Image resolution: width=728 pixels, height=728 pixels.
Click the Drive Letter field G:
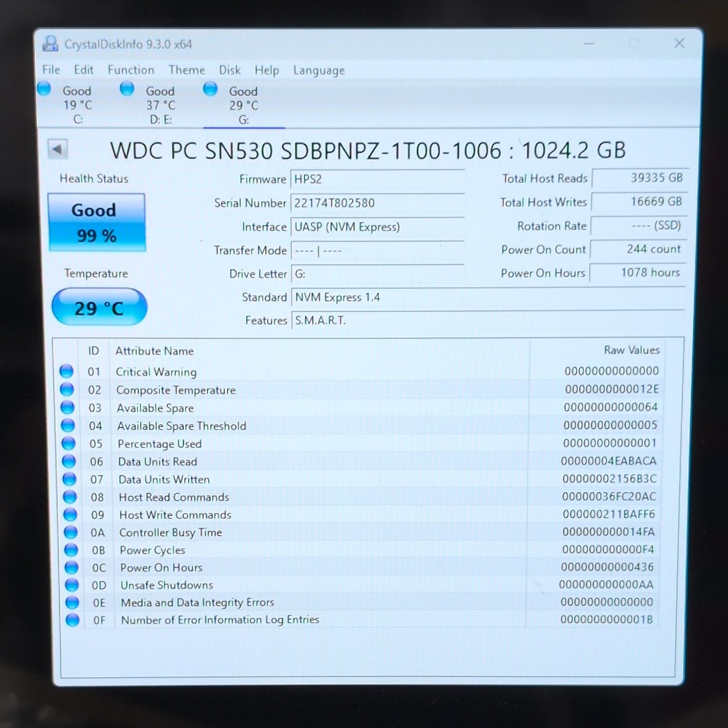click(x=378, y=274)
